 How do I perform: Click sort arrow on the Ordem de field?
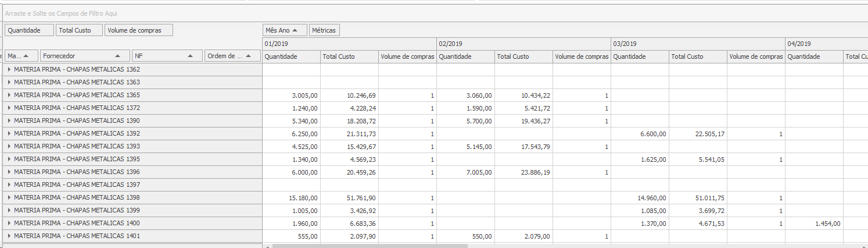coord(249,56)
